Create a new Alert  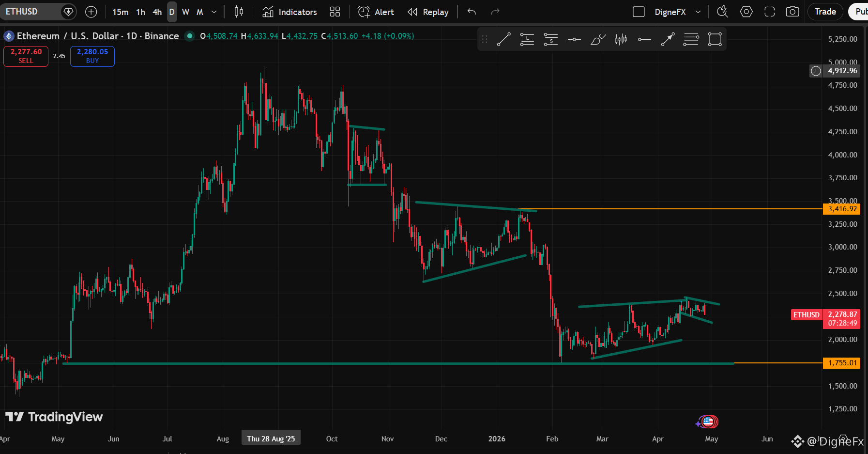tap(376, 12)
